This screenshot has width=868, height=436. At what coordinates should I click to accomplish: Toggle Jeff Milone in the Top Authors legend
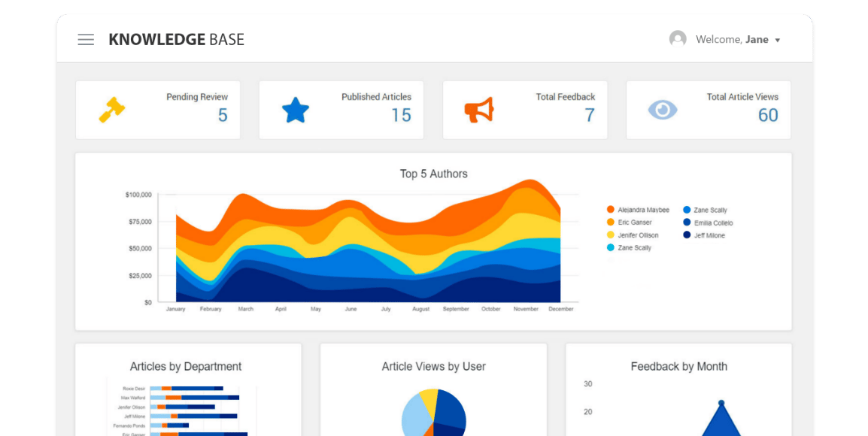(704, 235)
